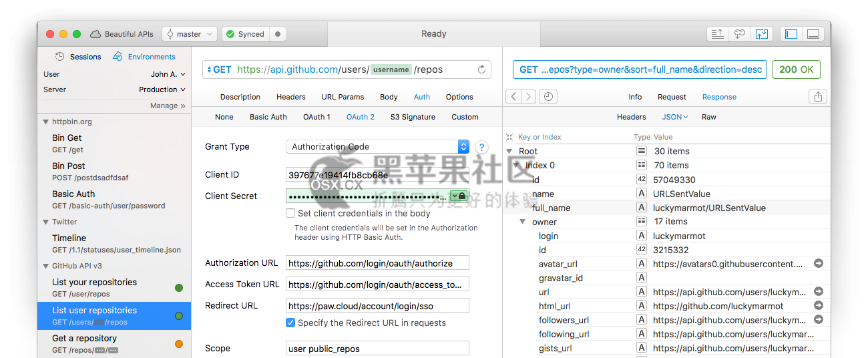Viewport: 868px width, 358px height.
Task: Click the array type icon for Root row
Action: (x=642, y=152)
